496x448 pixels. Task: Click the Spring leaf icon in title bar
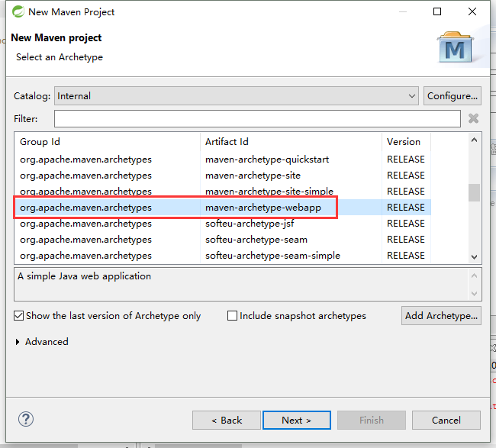[18, 11]
